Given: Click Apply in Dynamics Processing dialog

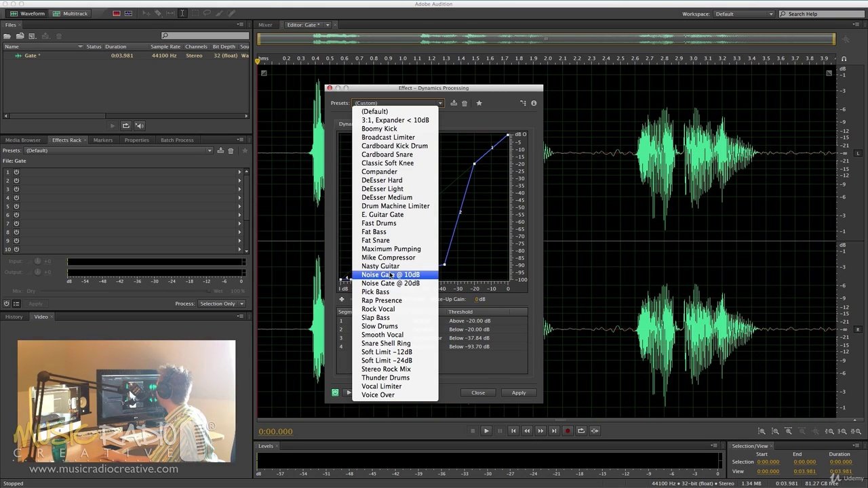Looking at the screenshot, I should 519,392.
